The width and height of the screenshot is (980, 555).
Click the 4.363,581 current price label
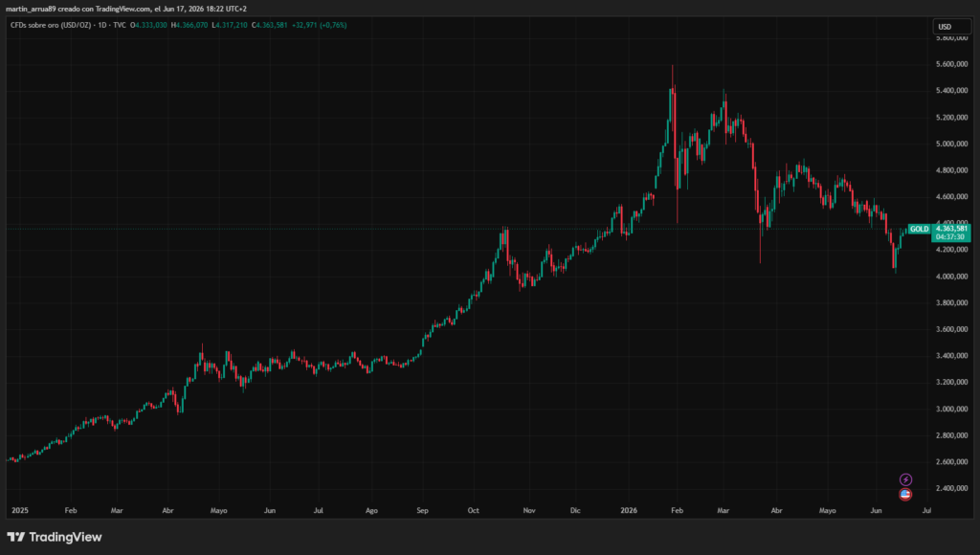[951, 228]
